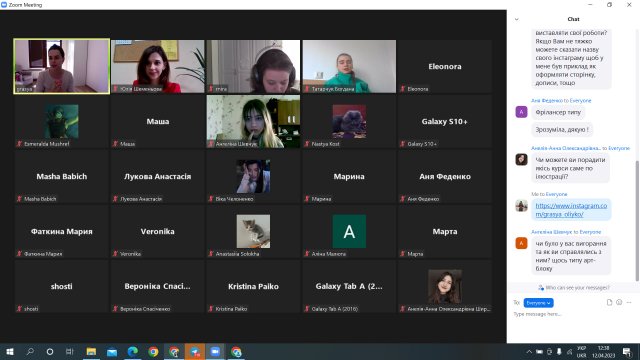Open File Explorer from the taskbar
Viewport: 640px width, 360px height.
(x=91, y=351)
